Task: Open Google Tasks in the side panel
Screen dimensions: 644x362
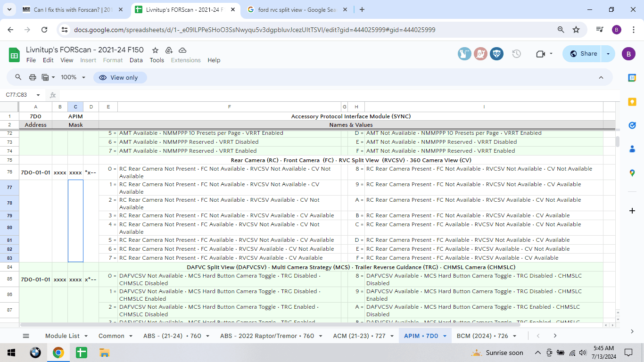Action: coord(632,125)
